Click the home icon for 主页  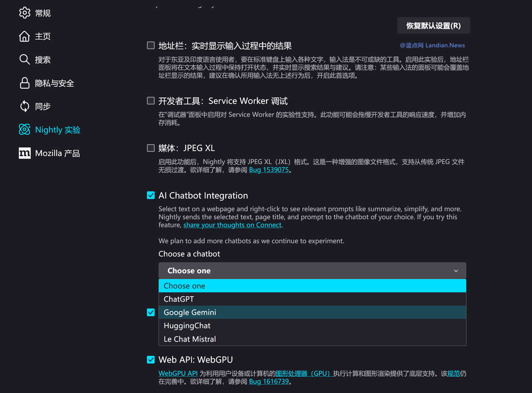pyautogui.click(x=25, y=36)
